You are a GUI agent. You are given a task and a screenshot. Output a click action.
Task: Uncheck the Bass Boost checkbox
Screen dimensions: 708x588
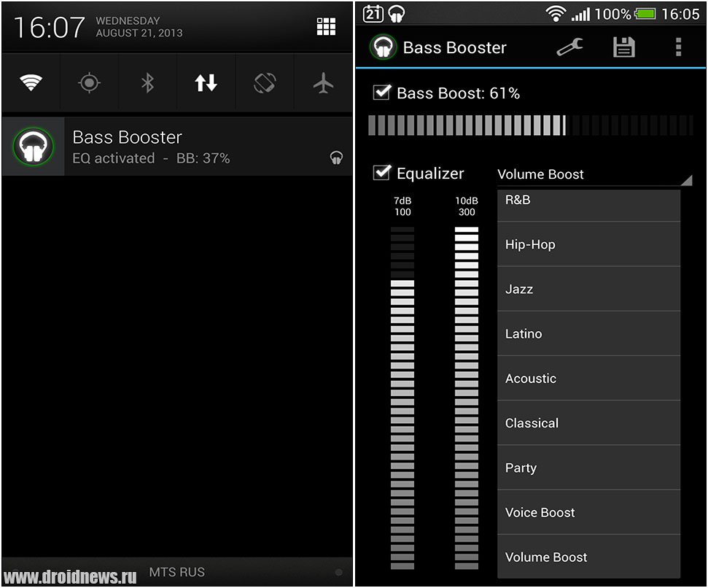pyautogui.click(x=382, y=92)
